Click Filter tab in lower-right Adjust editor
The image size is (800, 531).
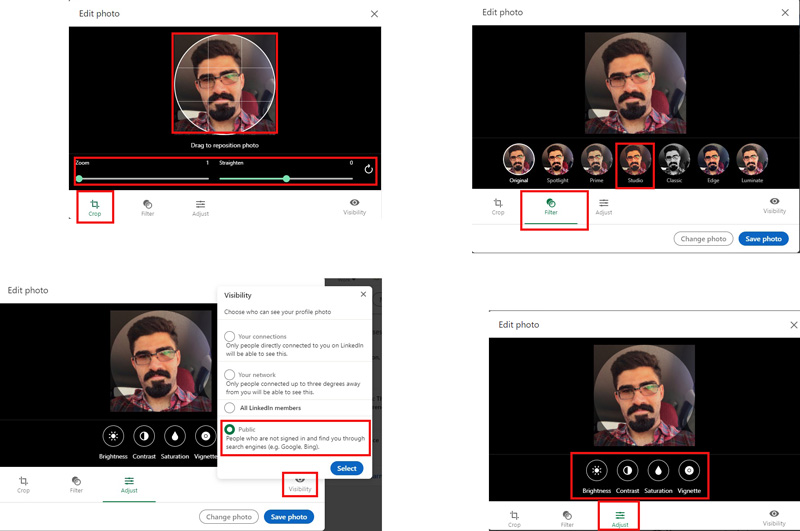click(567, 519)
